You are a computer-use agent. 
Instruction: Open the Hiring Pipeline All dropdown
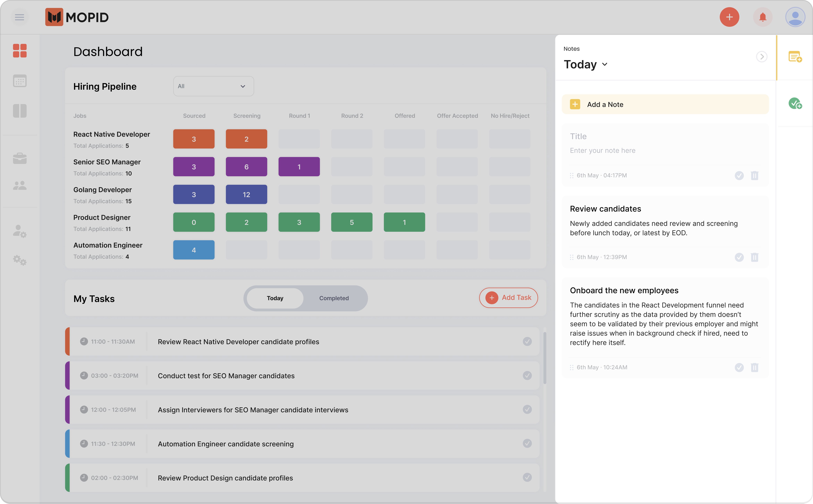(213, 86)
